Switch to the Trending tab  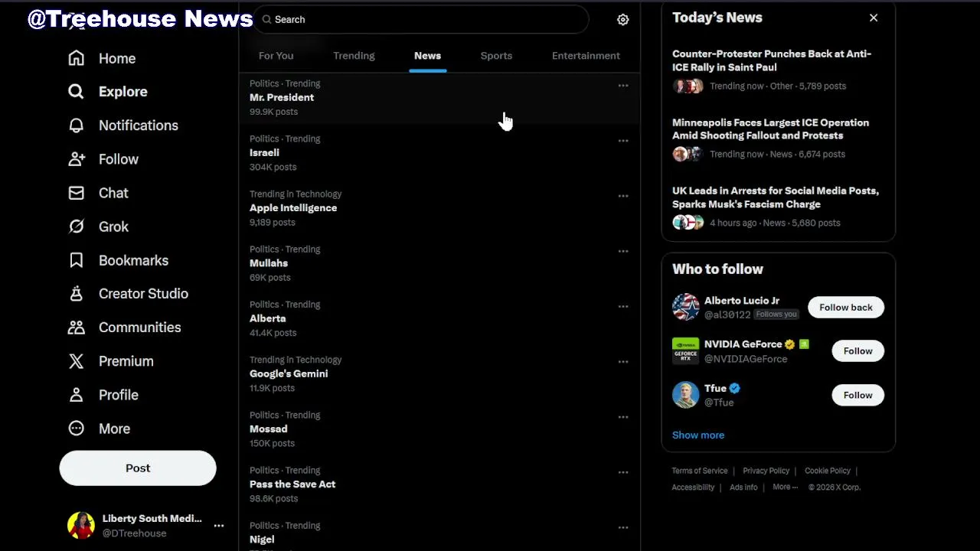354,56
